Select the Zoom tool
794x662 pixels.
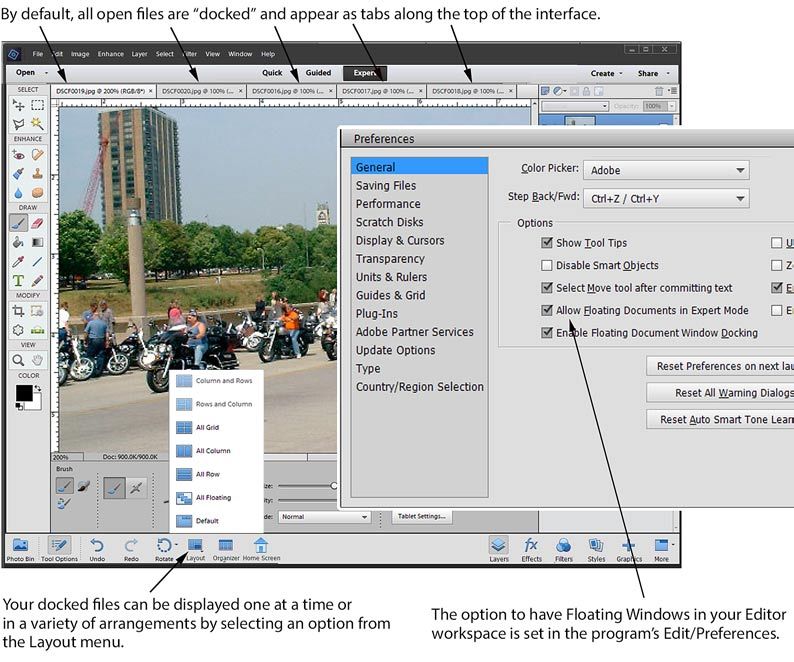pyautogui.click(x=18, y=360)
